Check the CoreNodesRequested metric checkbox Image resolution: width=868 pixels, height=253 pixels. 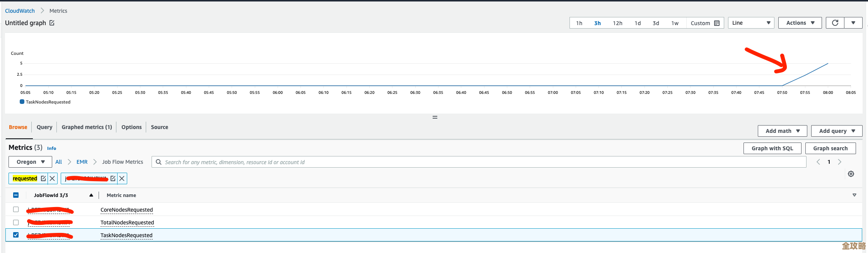[16, 209]
